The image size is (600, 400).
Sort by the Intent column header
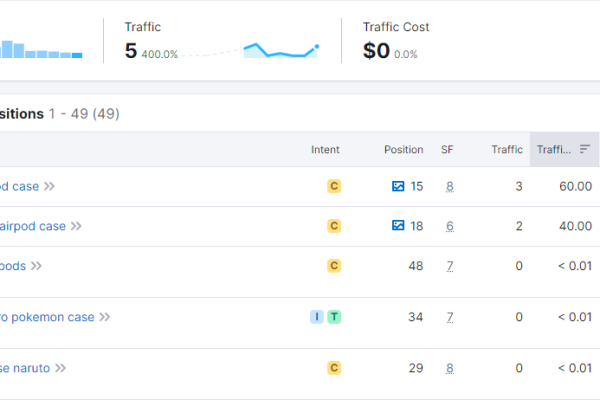tap(325, 149)
